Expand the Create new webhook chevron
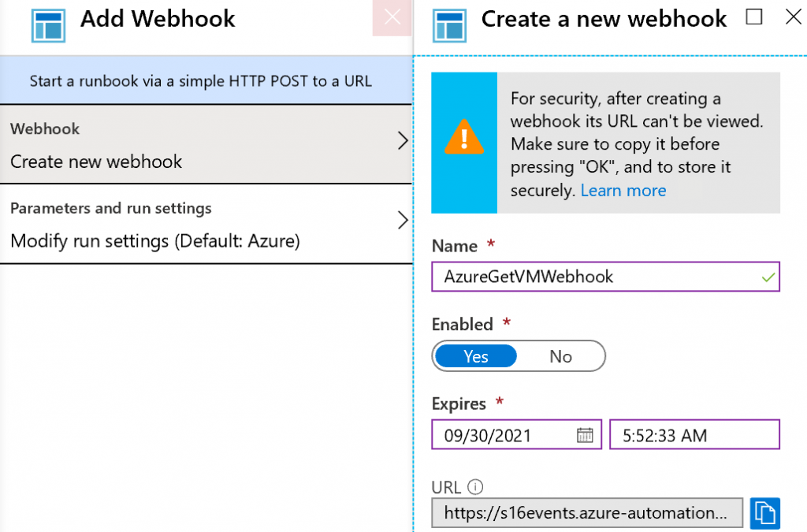 (x=402, y=141)
